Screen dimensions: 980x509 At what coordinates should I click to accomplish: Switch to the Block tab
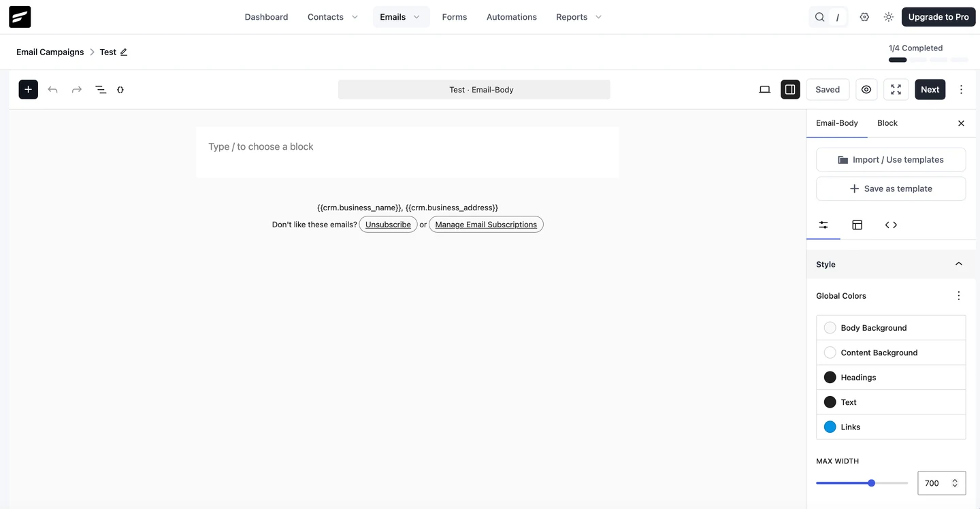click(x=887, y=123)
